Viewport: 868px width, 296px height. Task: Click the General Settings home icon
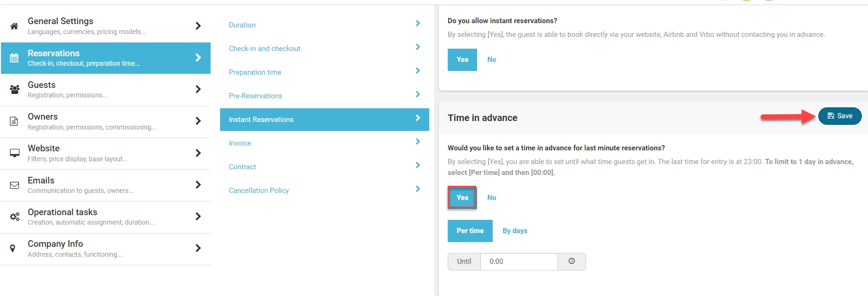(x=14, y=26)
